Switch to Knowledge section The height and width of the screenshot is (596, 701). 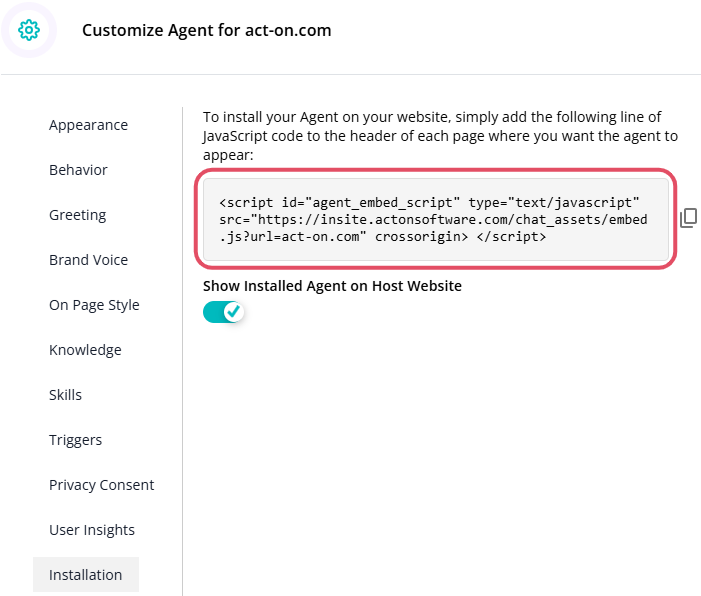85,350
